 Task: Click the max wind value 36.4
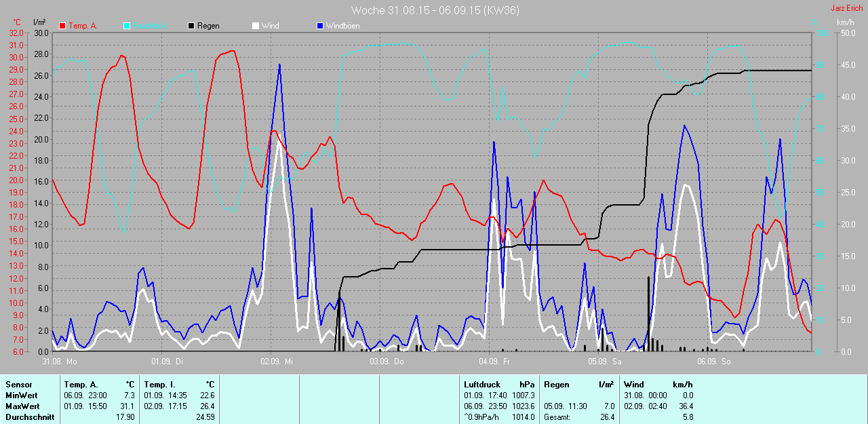point(685,406)
